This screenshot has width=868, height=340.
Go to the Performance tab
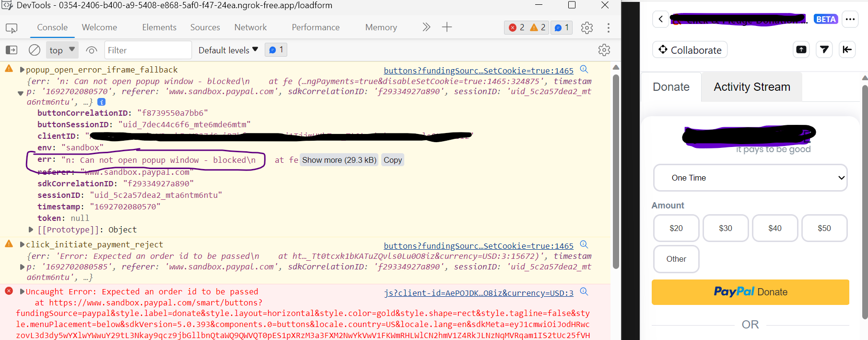point(316,27)
